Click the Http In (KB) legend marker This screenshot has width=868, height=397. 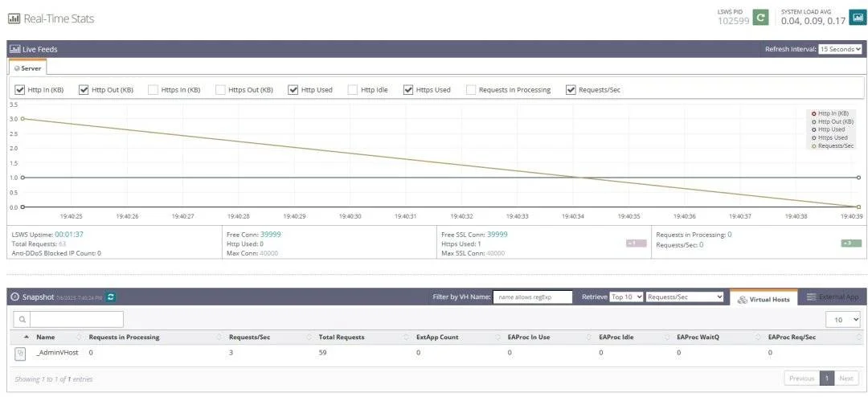tap(813, 113)
